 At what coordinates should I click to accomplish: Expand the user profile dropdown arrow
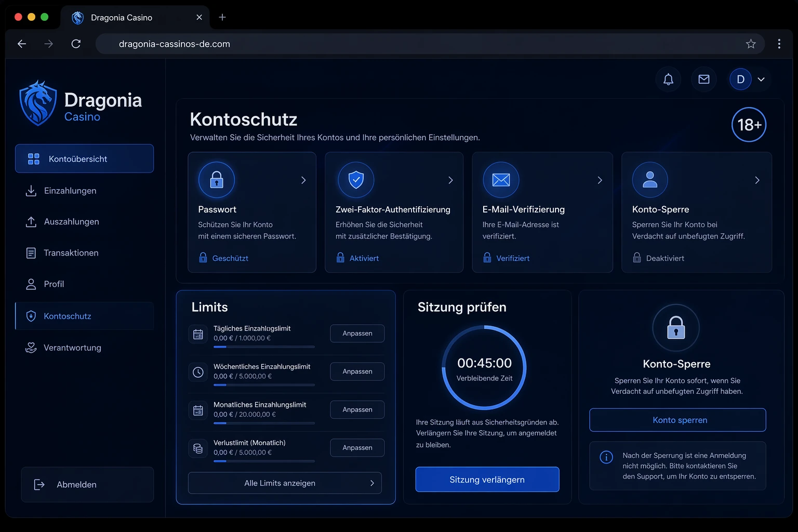point(761,79)
